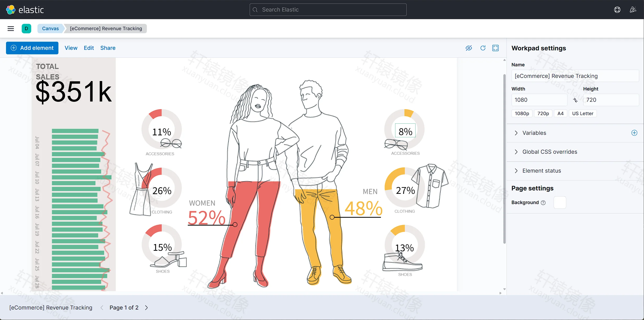
Task: Click the sneaker shoe illustration
Action: (402, 262)
